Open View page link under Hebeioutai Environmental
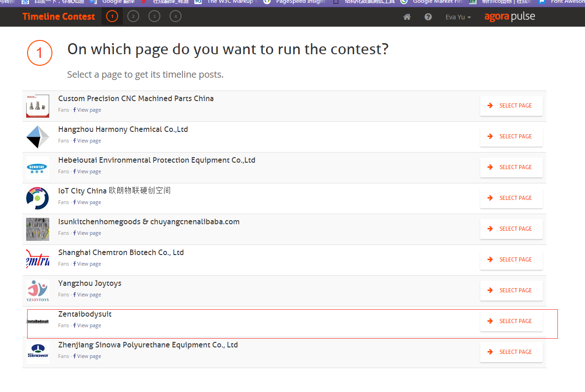Screen dimensions: 585x392 (x=87, y=171)
